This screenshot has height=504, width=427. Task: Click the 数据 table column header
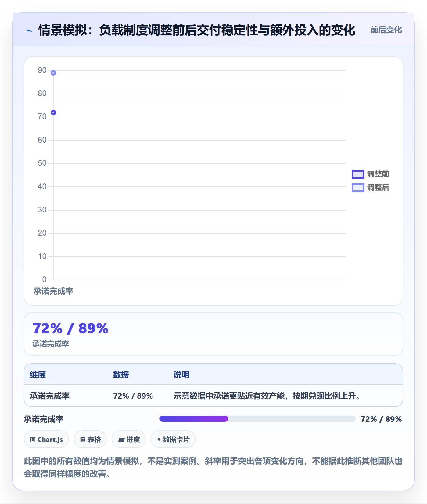[121, 374]
